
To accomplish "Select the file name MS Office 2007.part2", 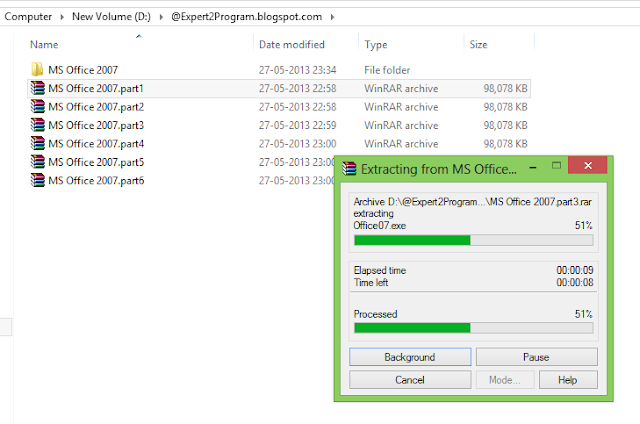I will [96, 107].
